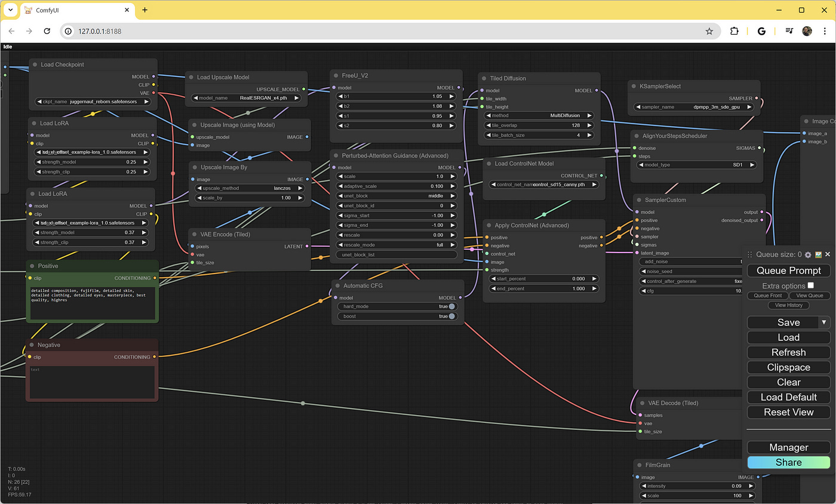The width and height of the screenshot is (836, 504).
Task: Bookmark page with the star icon
Action: tap(709, 31)
